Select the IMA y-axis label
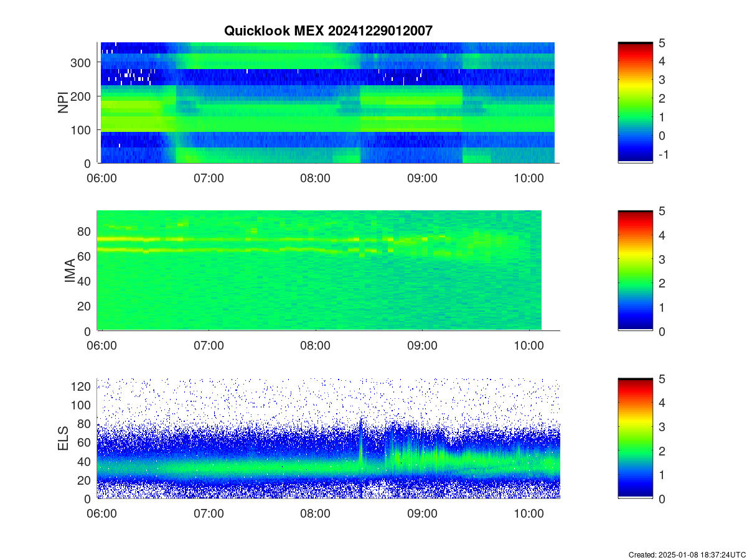Screen dimensions: 747x560 tap(70, 271)
